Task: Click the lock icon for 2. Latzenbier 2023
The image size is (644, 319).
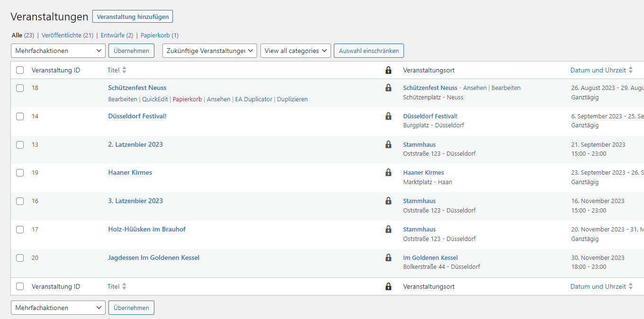Action: (x=388, y=145)
